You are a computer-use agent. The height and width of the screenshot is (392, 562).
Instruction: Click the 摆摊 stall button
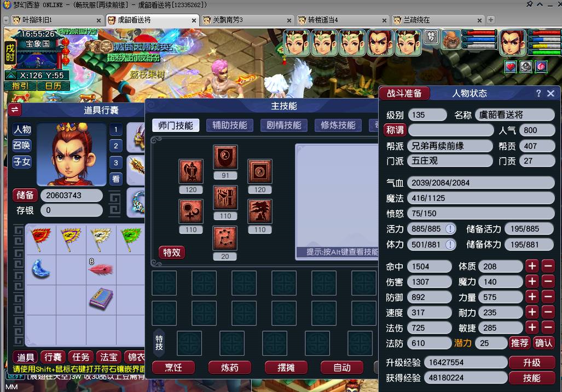pos(286,367)
